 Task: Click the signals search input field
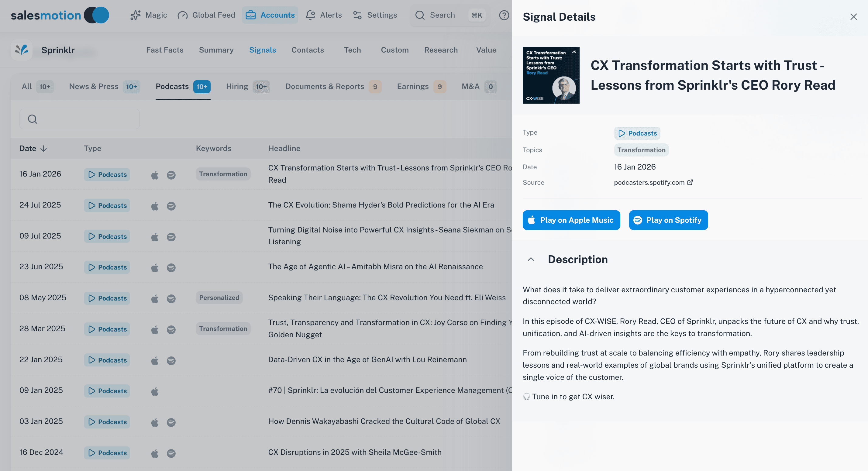(x=80, y=119)
